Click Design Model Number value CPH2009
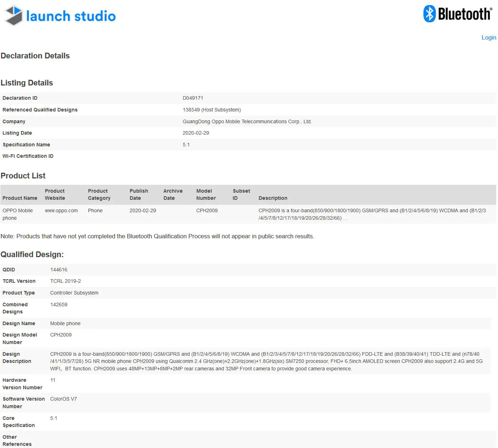 pos(61,335)
